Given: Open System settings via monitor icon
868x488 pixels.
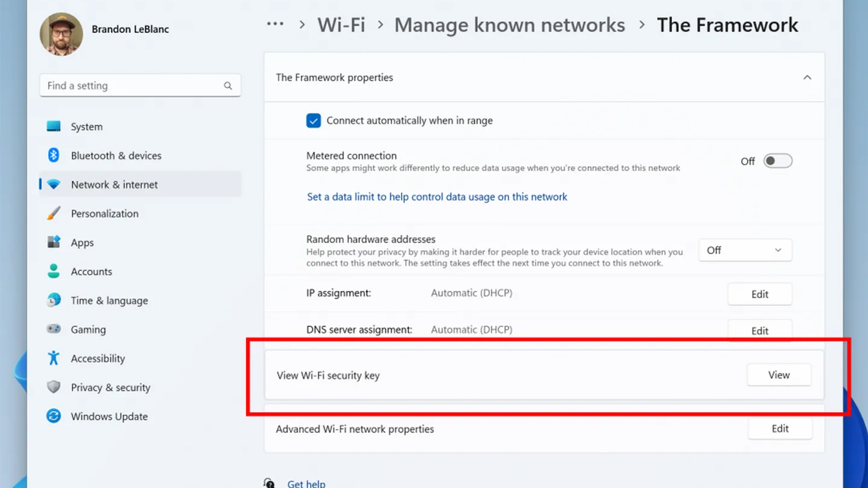Looking at the screenshot, I should coord(54,126).
